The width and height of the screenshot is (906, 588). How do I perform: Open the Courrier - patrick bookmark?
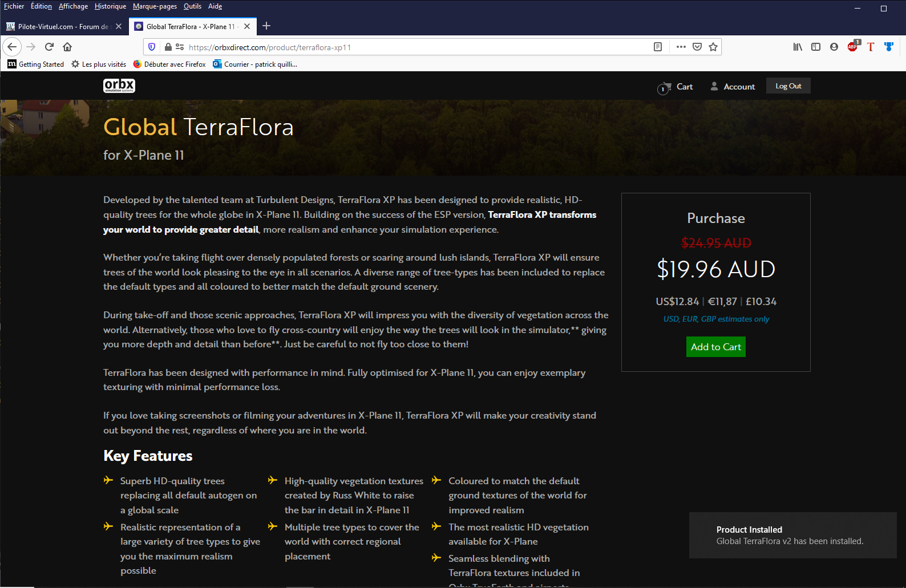tap(255, 64)
